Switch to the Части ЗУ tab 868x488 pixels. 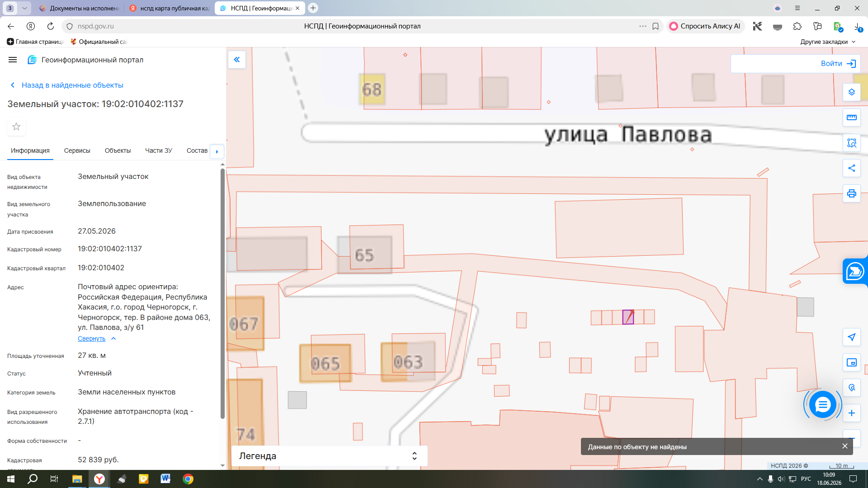[x=159, y=150]
